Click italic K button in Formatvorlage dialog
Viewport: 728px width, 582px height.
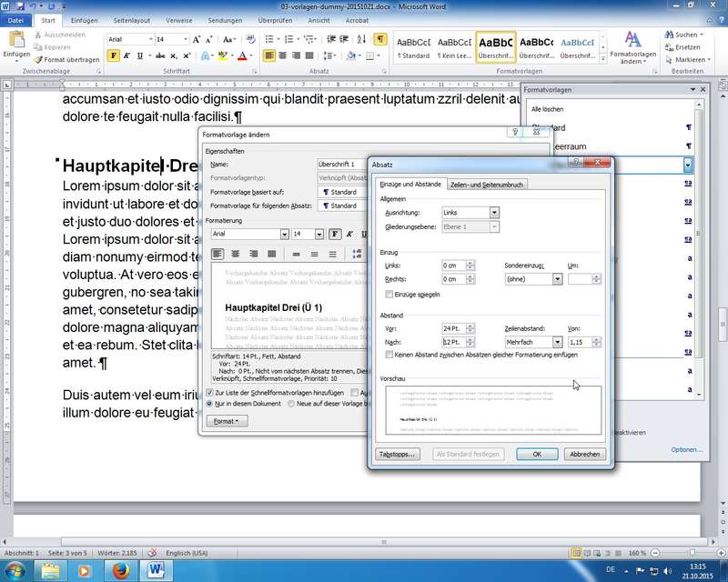[x=349, y=234]
